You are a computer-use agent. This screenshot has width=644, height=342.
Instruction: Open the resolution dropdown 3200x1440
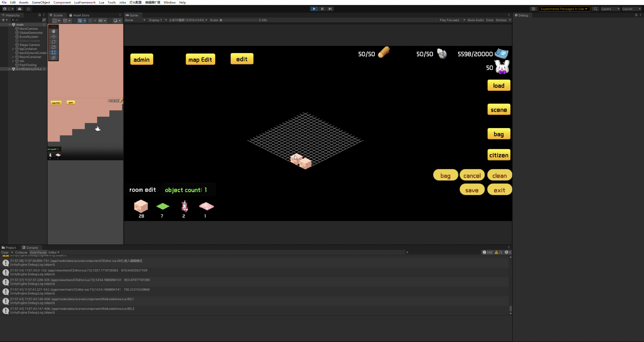pos(188,20)
